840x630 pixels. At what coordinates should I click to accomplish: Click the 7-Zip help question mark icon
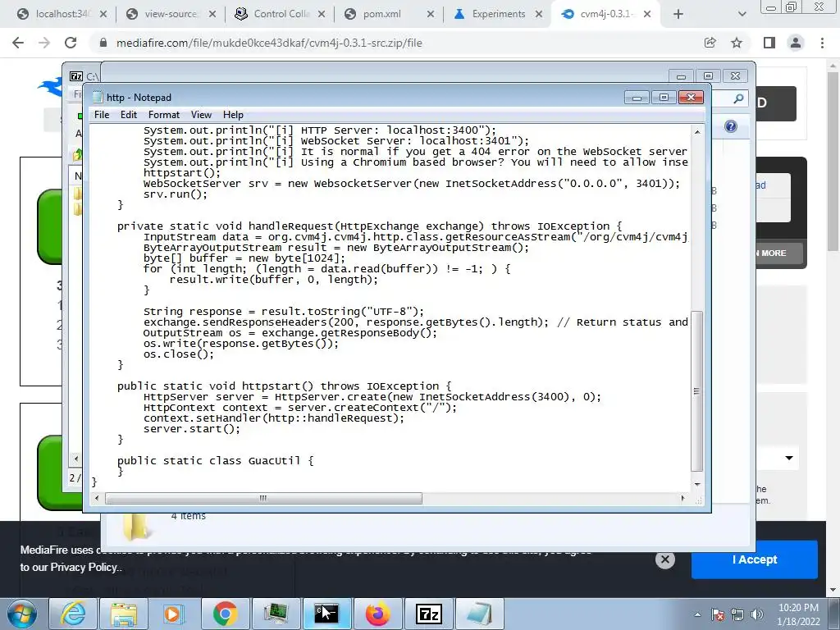(x=731, y=126)
